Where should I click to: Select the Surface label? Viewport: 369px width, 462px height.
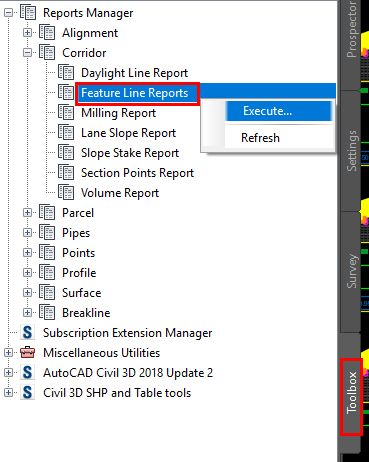(82, 293)
